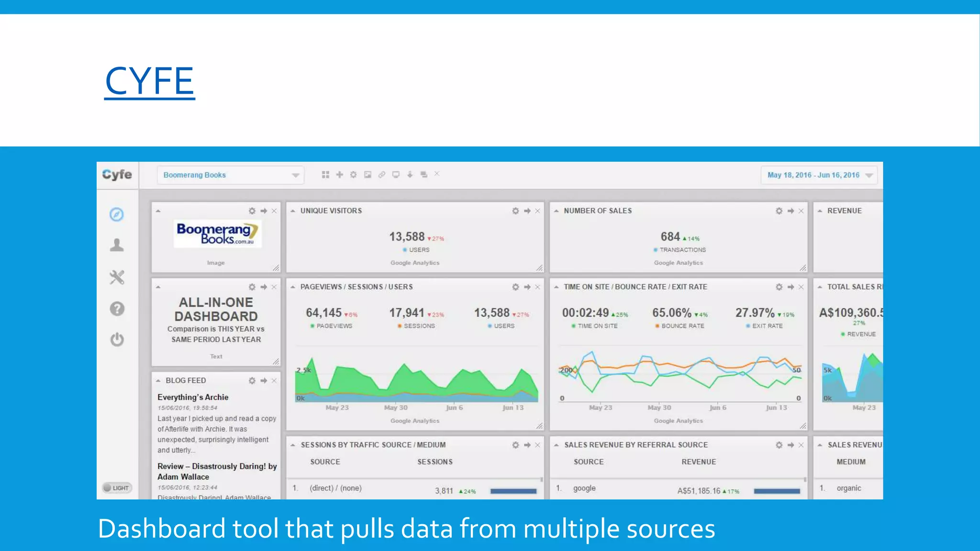Collapse the All-In-One Dashboard text widget

coord(158,287)
